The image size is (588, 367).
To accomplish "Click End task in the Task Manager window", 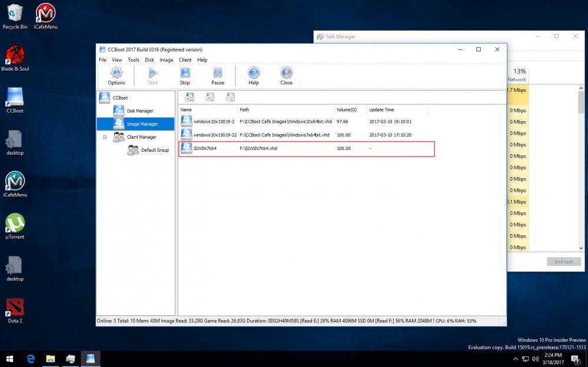I will click(x=564, y=262).
